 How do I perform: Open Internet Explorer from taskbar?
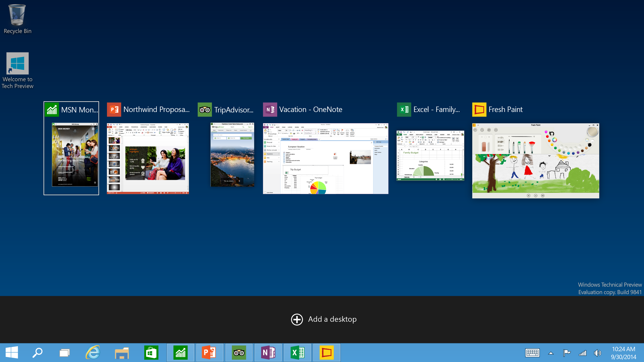(93, 352)
